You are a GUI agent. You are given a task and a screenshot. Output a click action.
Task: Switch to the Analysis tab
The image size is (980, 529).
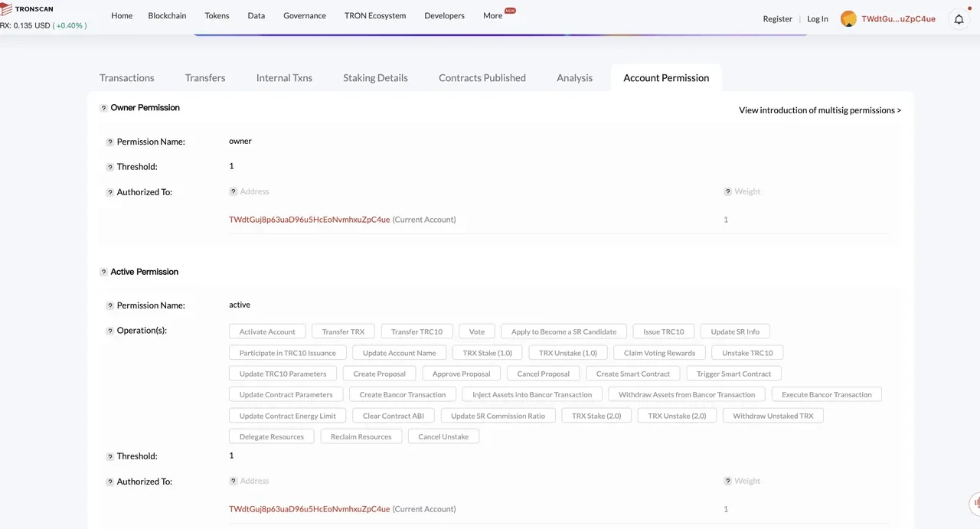(x=575, y=77)
